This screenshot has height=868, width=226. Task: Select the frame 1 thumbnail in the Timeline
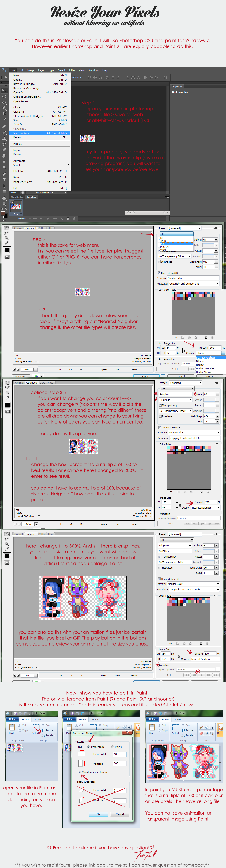[16, 206]
